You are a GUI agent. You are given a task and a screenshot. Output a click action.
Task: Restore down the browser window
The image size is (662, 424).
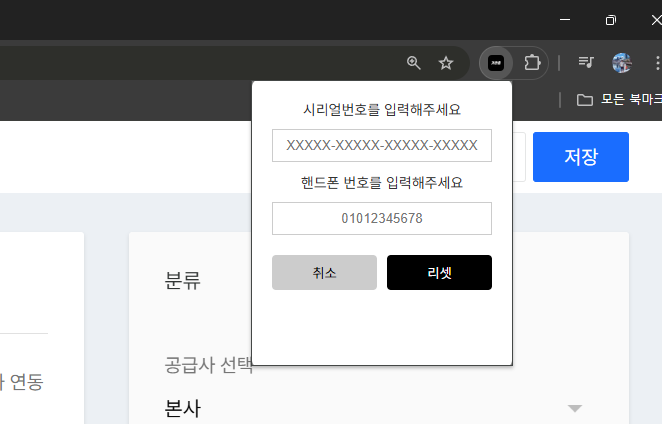click(x=610, y=20)
